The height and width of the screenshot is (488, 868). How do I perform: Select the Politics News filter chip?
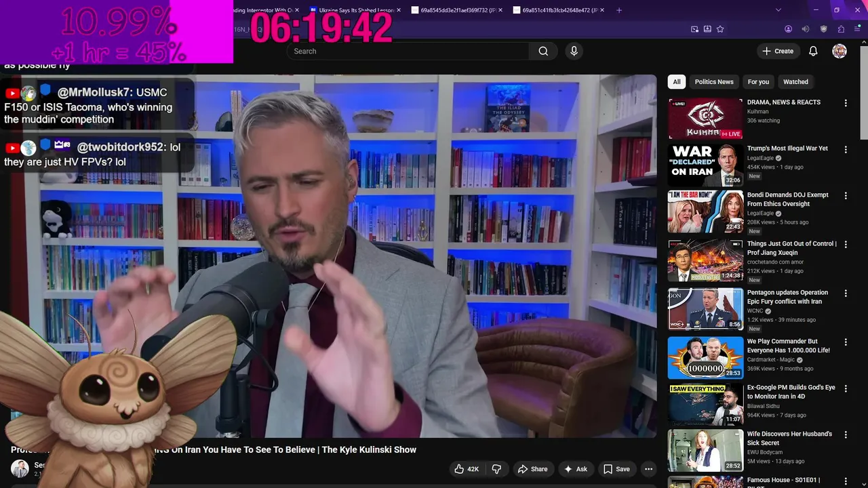tap(714, 81)
